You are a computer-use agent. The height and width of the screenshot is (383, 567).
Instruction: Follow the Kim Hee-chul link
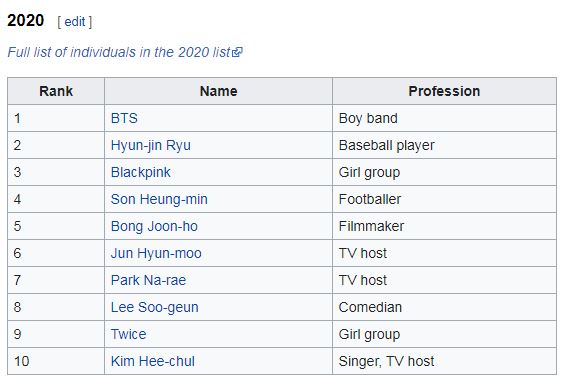click(153, 361)
